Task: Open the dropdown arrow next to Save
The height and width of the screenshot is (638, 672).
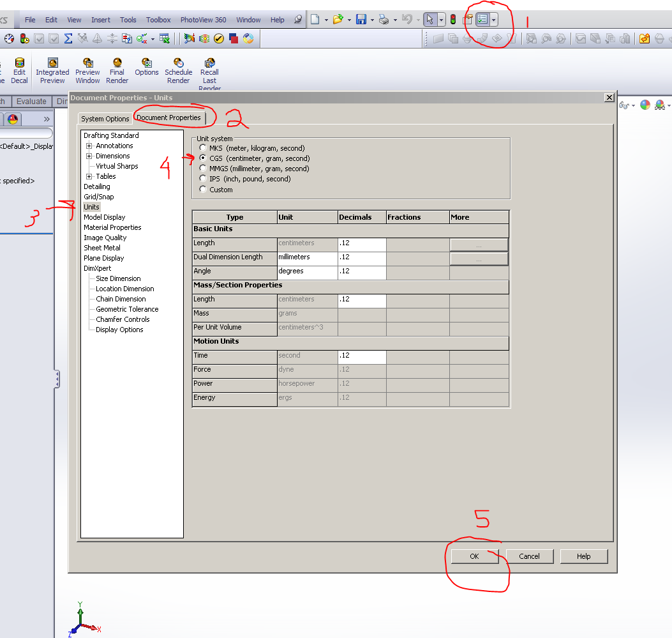Action: [372, 20]
